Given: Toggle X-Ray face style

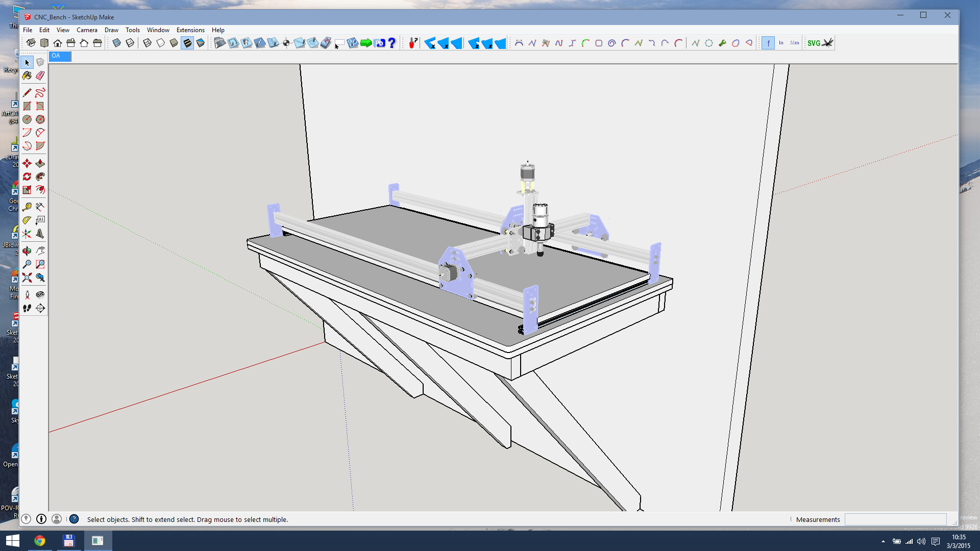Looking at the screenshot, I should (117, 43).
